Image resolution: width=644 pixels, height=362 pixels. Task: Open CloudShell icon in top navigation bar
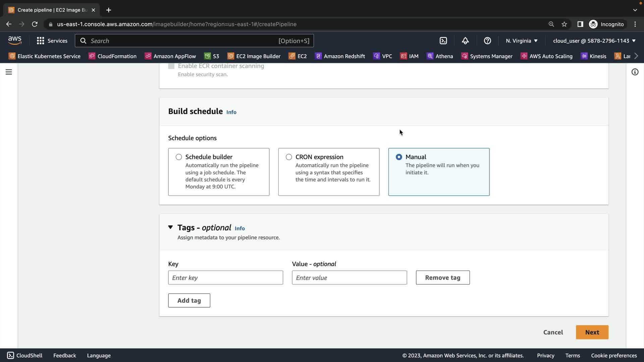tap(443, 41)
